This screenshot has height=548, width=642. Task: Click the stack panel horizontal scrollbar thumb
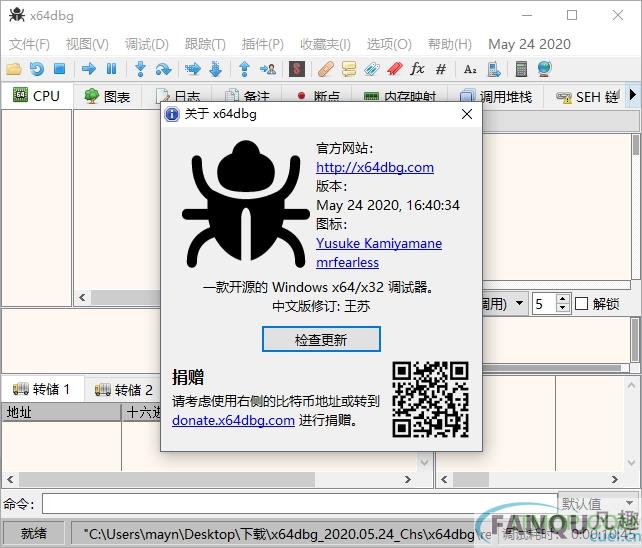click(x=471, y=479)
